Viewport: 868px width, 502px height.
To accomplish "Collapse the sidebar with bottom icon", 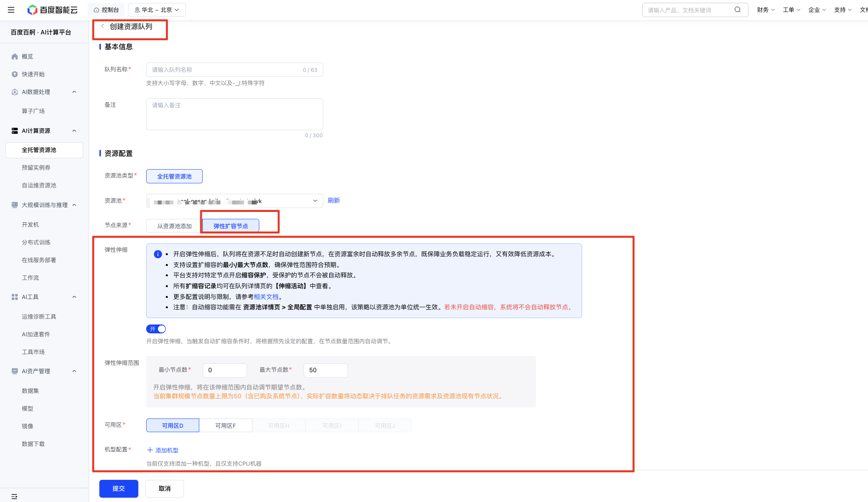I will pos(14,497).
